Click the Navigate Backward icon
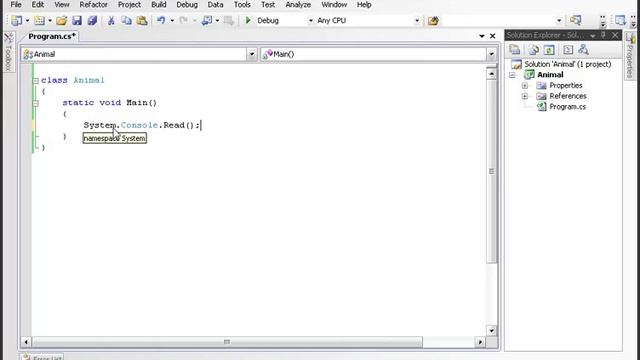Viewport: 640px width, 360px height. click(207, 20)
